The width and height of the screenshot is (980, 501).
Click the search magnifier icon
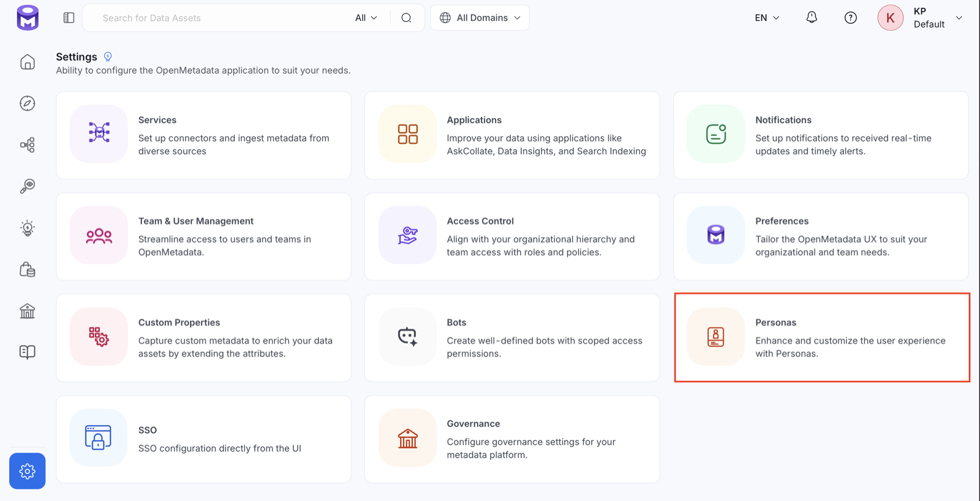coord(406,18)
